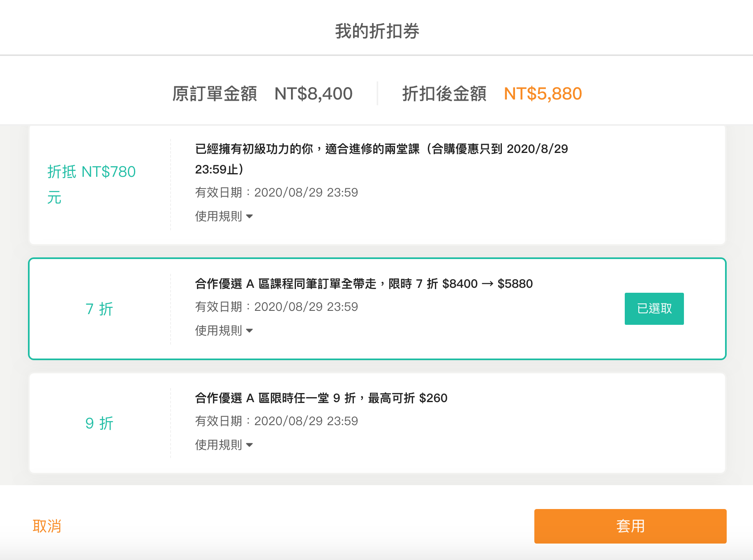Expand 使用規則 text on the NT$780 coupon
Screen dimensions: 753x560
219,216
